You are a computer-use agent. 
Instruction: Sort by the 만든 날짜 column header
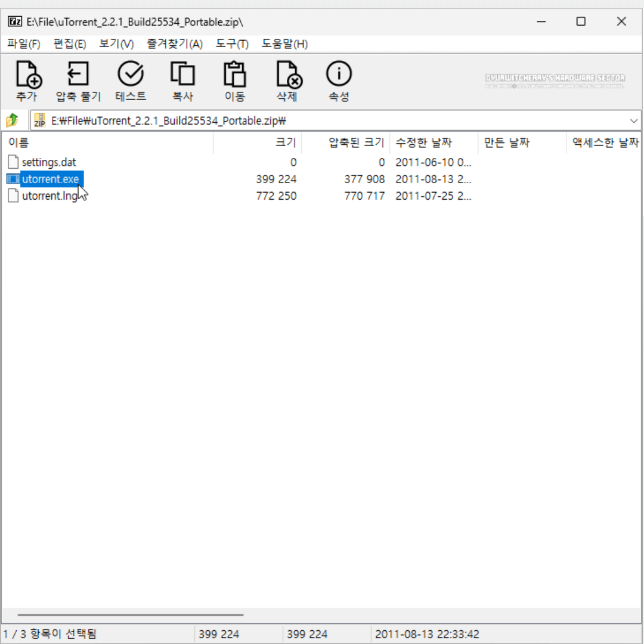522,143
